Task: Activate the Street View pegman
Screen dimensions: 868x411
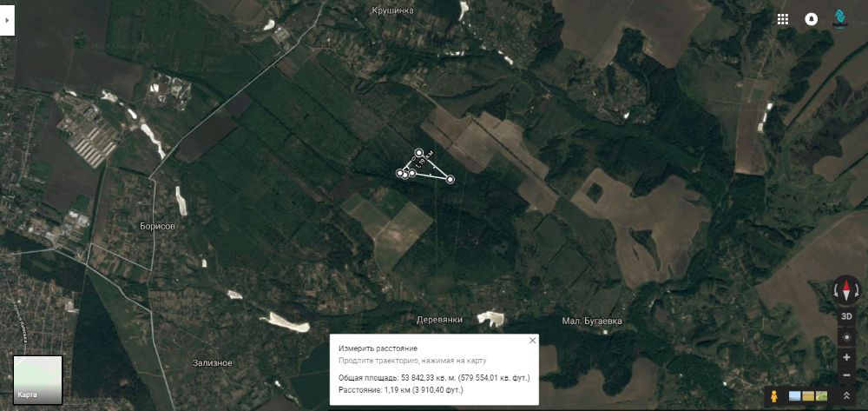Action: pos(774,395)
